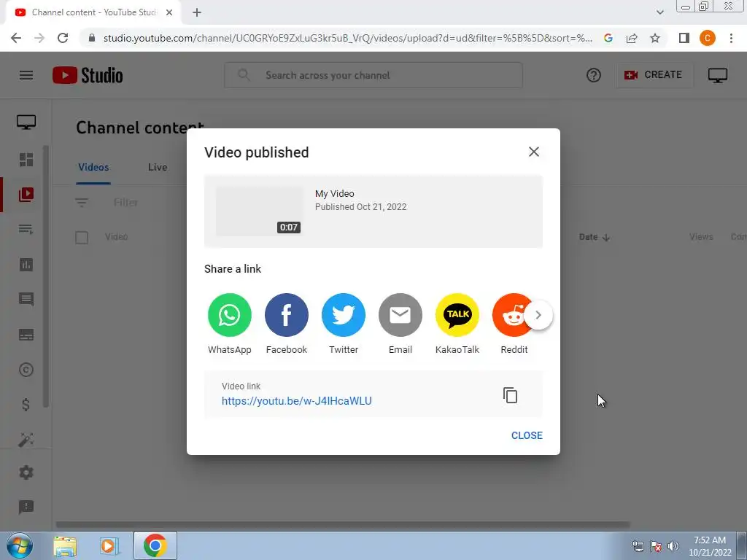
Task: Copy the video link with clipboard icon
Action: point(510,395)
